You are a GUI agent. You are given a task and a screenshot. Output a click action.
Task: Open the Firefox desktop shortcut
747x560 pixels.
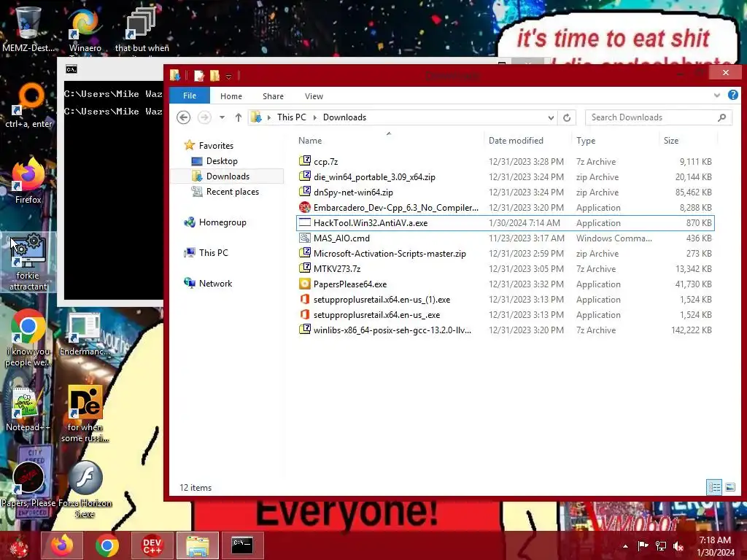pos(28,181)
